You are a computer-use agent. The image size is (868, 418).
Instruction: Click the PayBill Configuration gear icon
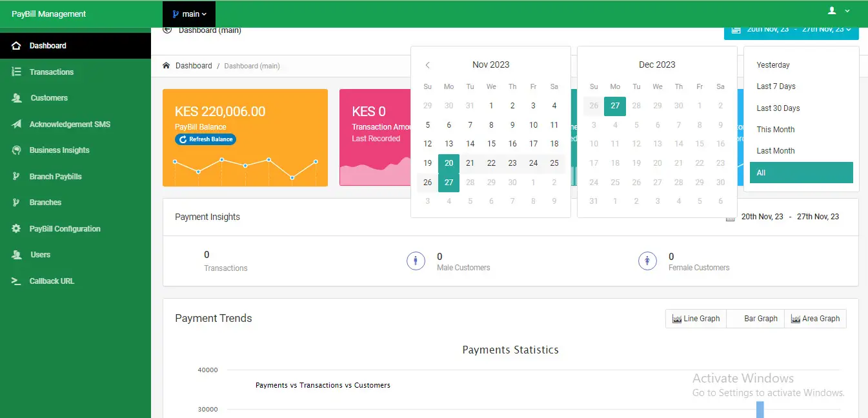[17, 228]
